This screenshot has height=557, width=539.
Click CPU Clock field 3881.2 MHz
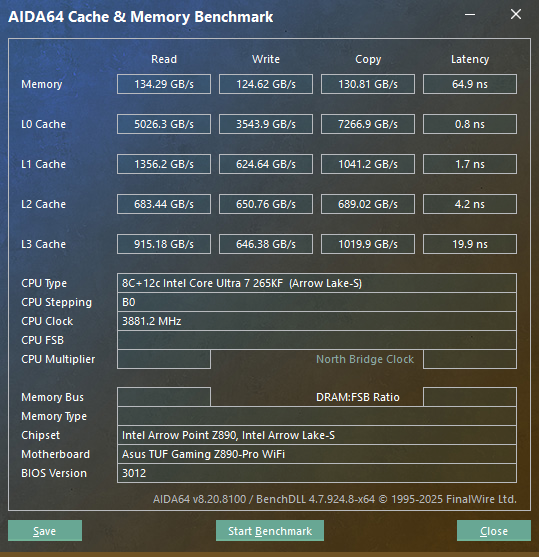point(317,321)
